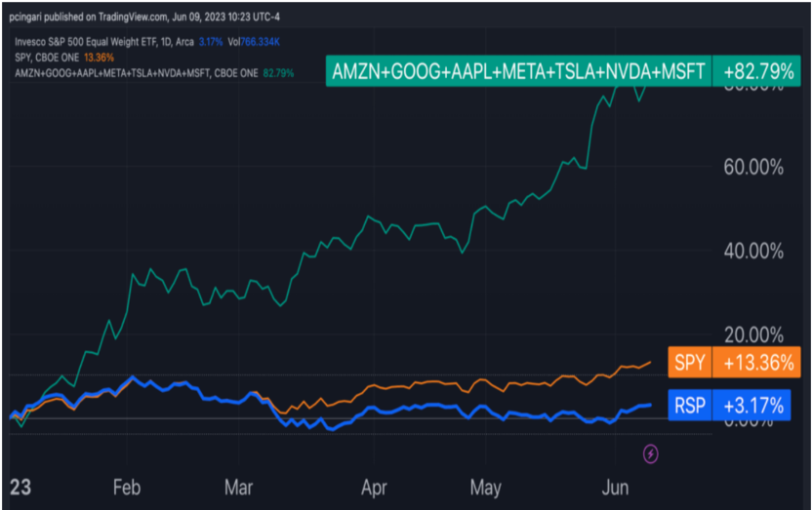Click the +82.79% green price label
The width and height of the screenshot is (812, 510).
click(x=757, y=71)
